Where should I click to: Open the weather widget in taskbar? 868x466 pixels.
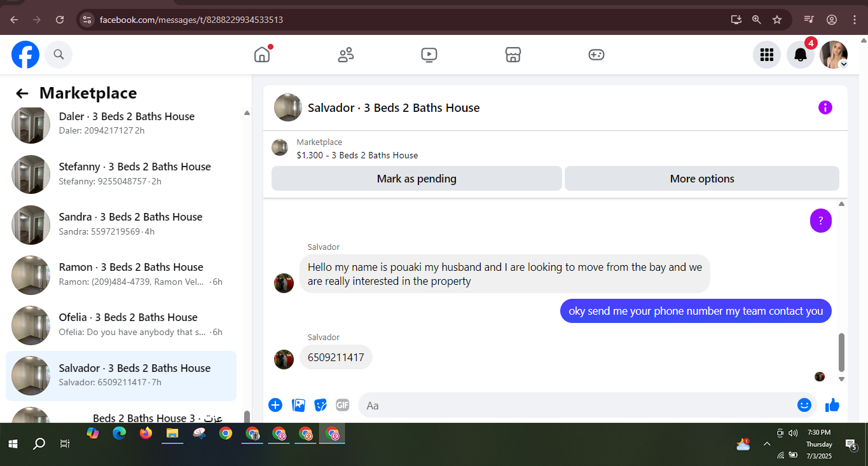coord(743,444)
